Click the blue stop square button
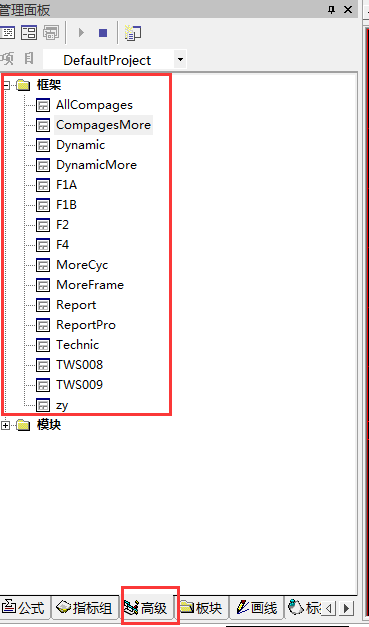 point(103,33)
